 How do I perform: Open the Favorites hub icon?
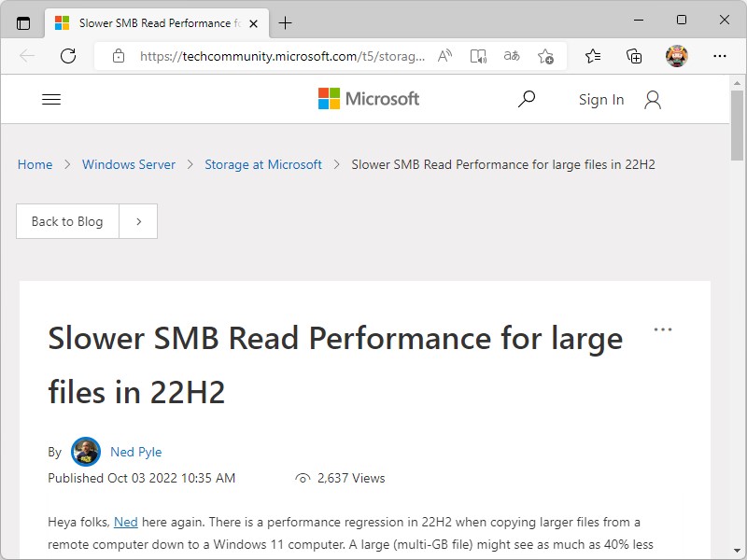click(x=593, y=56)
